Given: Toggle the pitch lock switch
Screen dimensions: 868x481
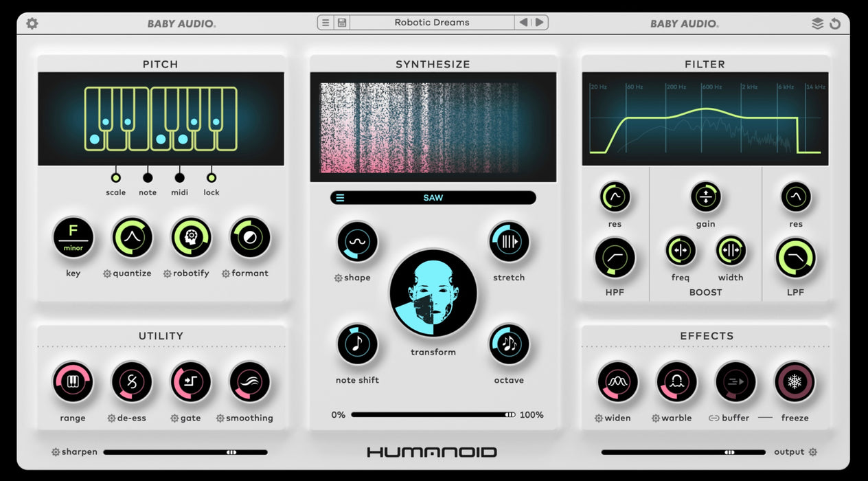Looking at the screenshot, I should (x=212, y=178).
